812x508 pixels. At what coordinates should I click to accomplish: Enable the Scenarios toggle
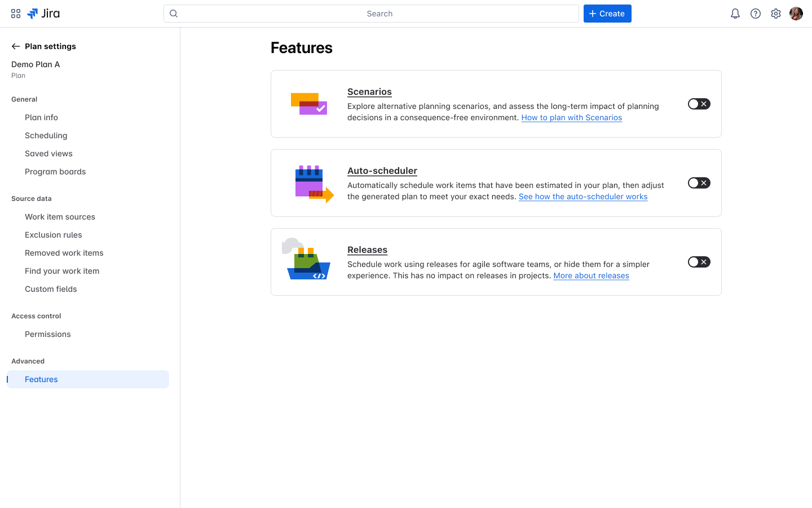[699, 103]
